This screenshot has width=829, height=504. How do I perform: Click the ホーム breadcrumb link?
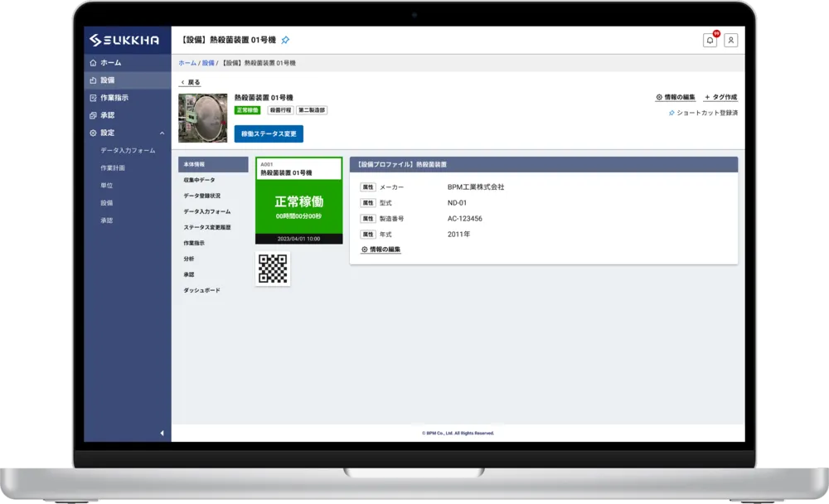(187, 63)
